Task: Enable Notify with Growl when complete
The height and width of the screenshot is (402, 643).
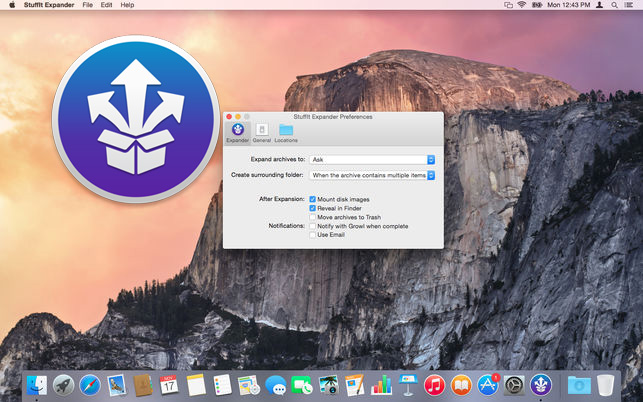Action: tap(312, 226)
